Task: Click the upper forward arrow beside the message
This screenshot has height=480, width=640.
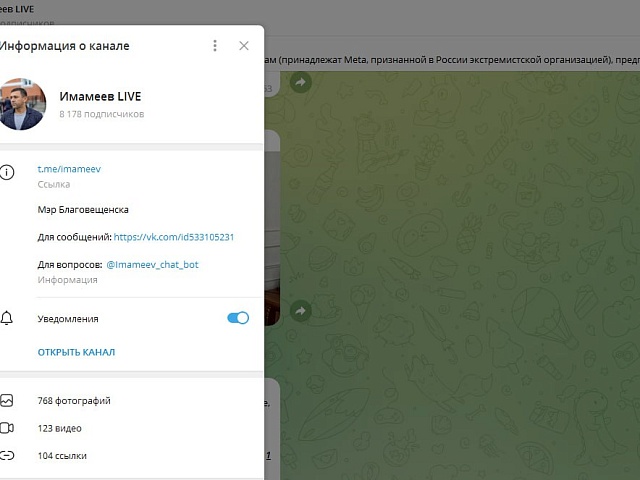Action: [x=298, y=83]
